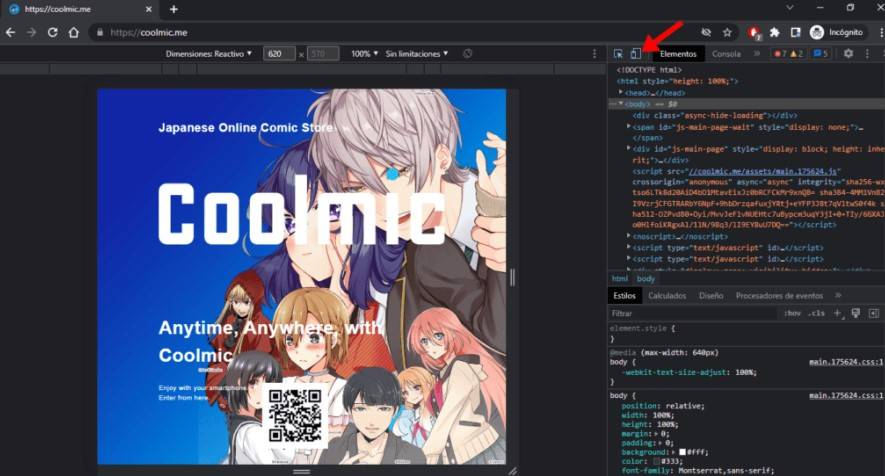This screenshot has height=476, width=885.
Task: Select the html breadcrumb
Action: (x=620, y=279)
